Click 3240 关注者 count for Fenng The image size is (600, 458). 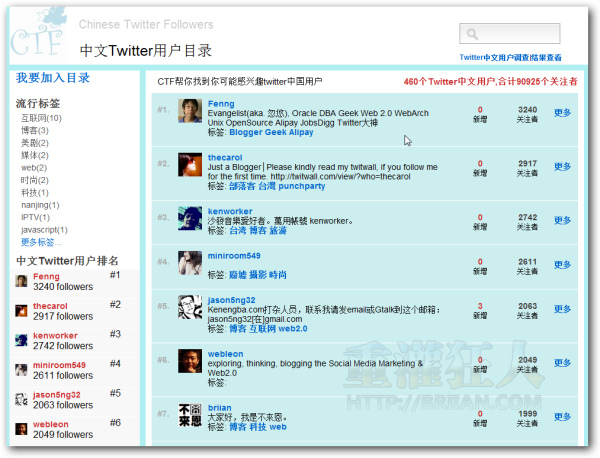tap(527, 114)
